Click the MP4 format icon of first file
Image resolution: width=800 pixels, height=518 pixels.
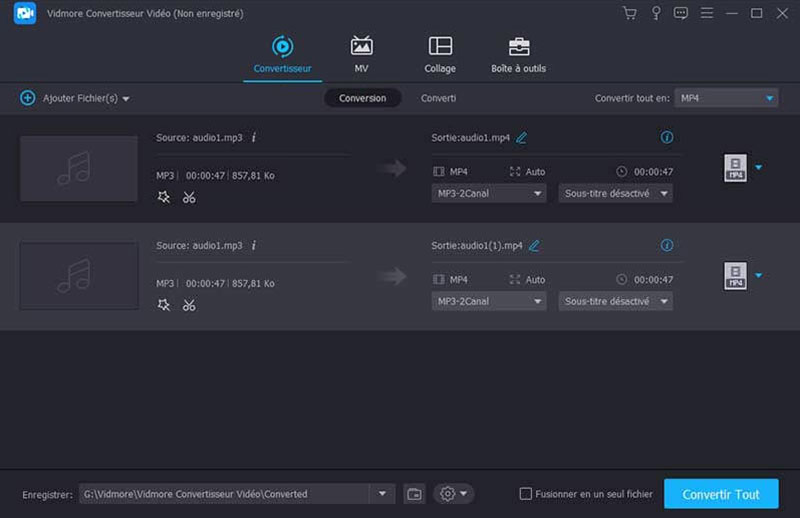pyautogui.click(x=735, y=168)
